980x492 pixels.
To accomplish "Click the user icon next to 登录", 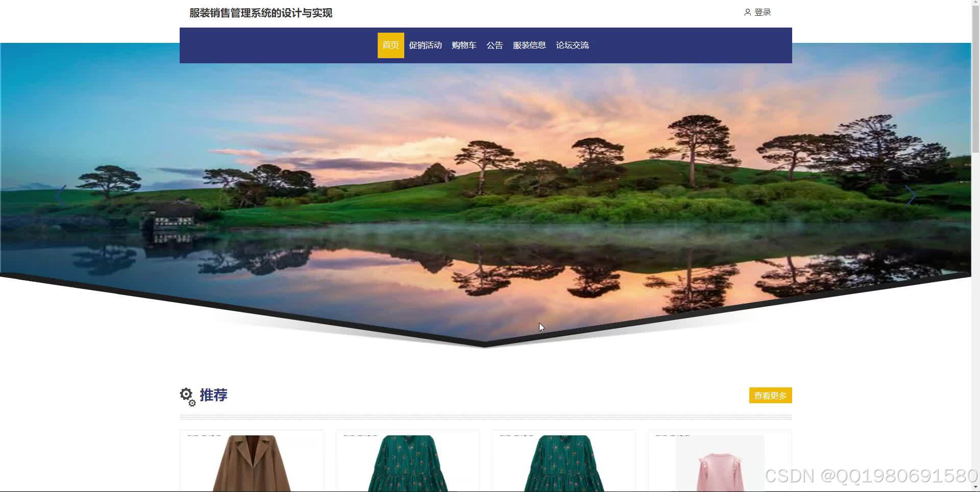I will click(748, 12).
